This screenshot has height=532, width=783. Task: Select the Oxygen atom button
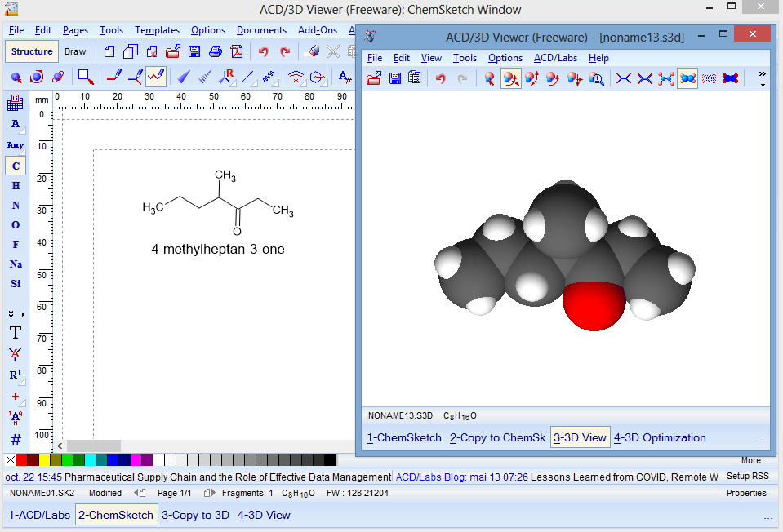coord(16,224)
